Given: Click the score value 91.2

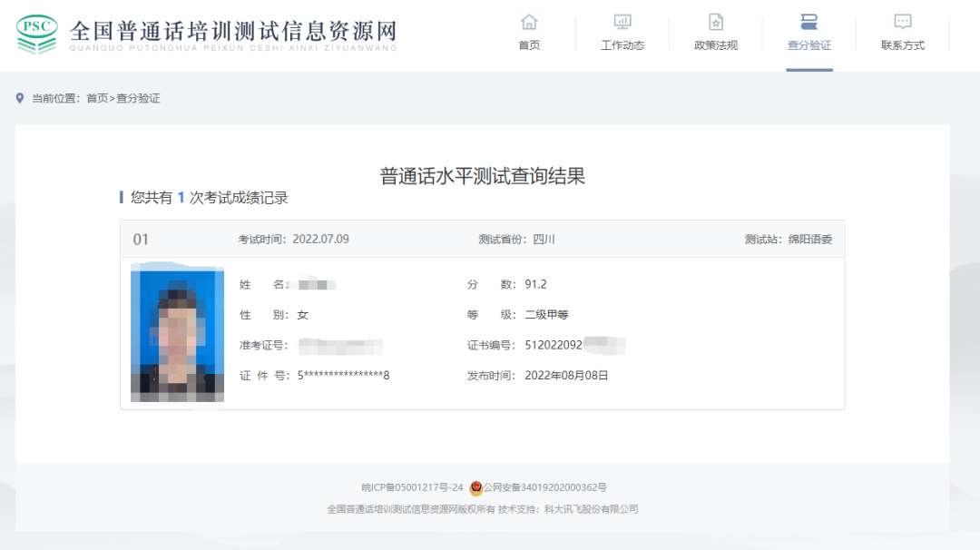Looking at the screenshot, I should (x=535, y=284).
